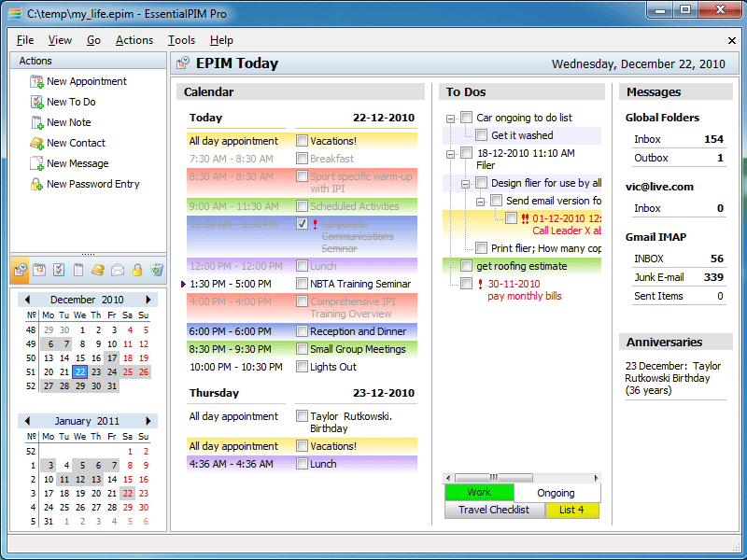This screenshot has width=747, height=560.
Task: Open the Go menu
Action: 93,40
